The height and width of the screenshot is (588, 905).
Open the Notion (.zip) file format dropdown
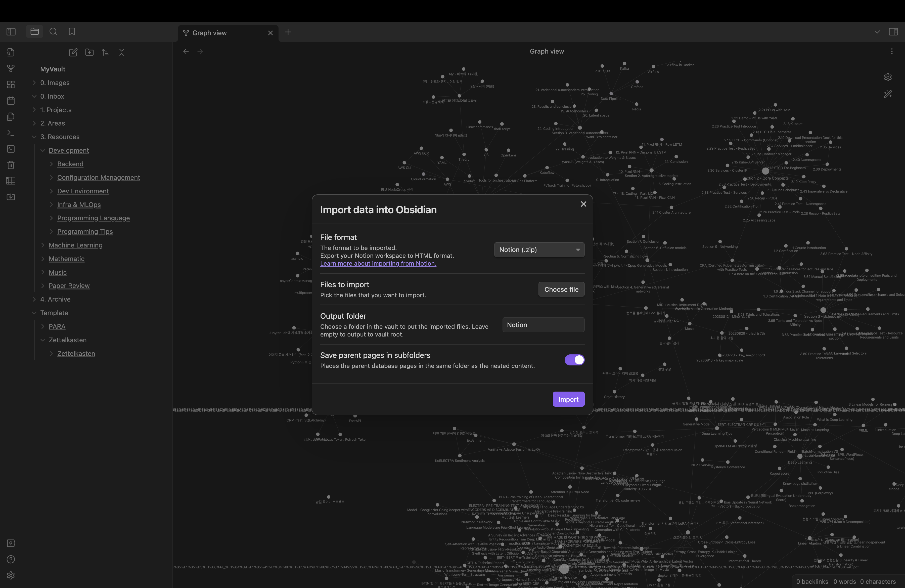tap(539, 250)
